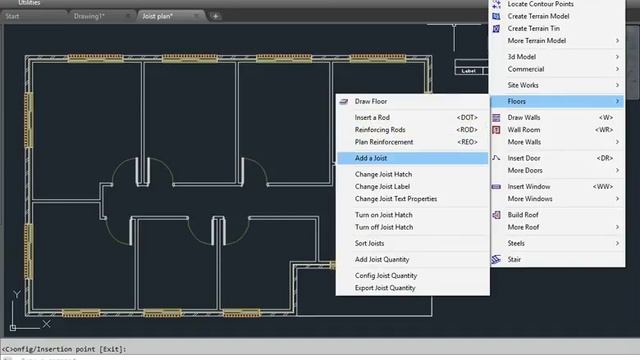This screenshot has height=360, width=640.
Task: Expand the More Walls submenu arrow
Action: [x=617, y=142]
